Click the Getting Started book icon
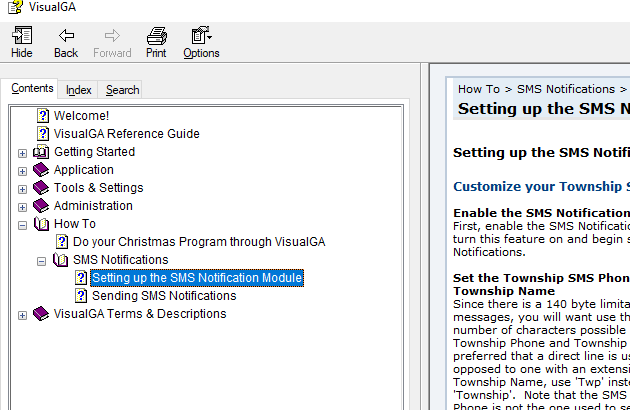 pyautogui.click(x=41, y=152)
